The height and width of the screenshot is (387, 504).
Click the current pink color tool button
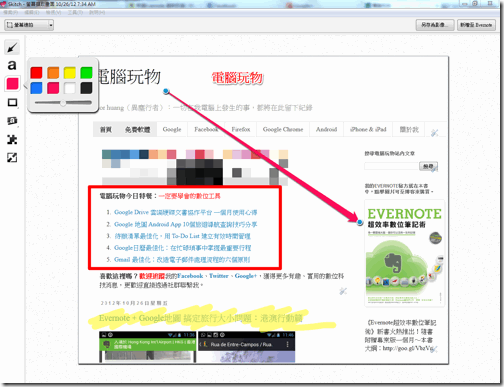tap(12, 83)
